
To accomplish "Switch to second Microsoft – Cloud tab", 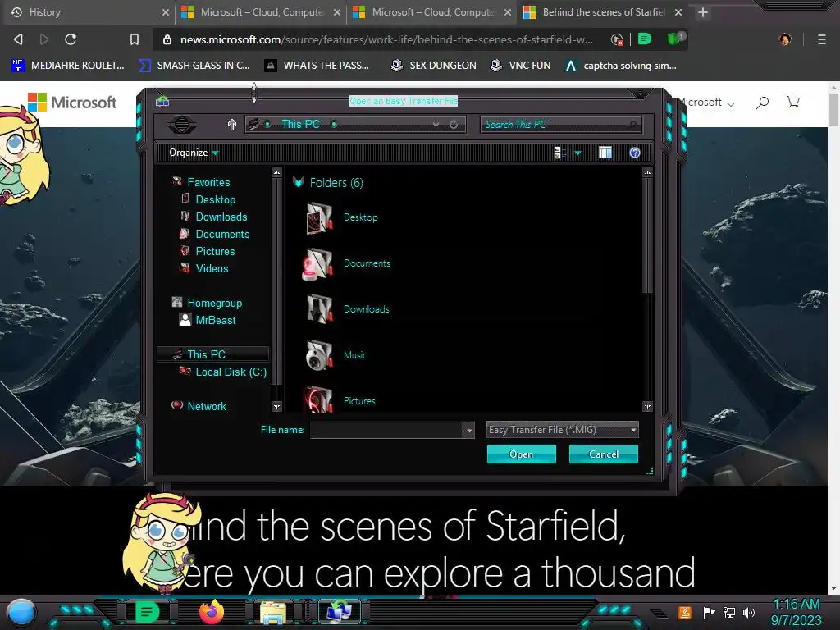I will click(433, 11).
